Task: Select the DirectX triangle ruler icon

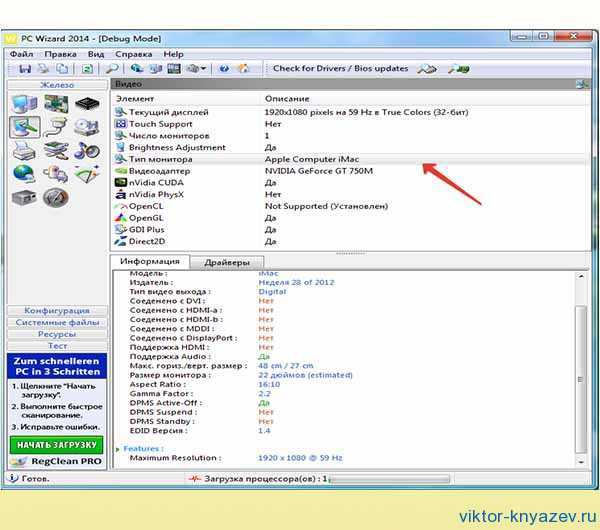Action: (x=87, y=174)
